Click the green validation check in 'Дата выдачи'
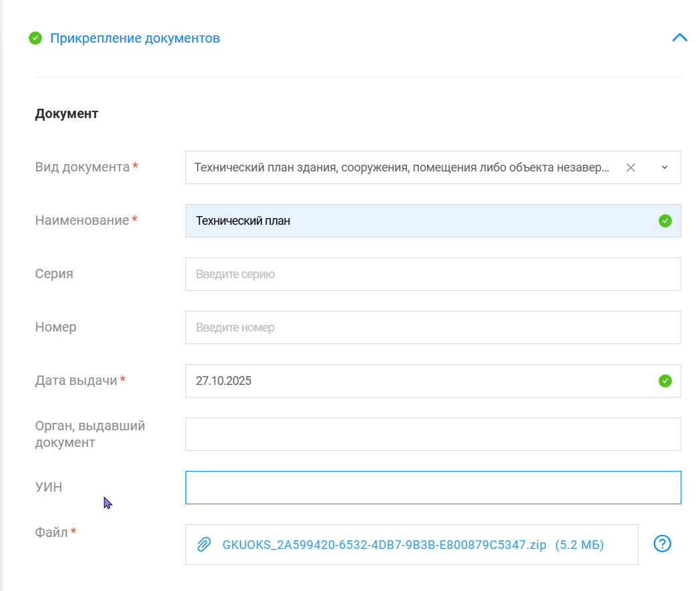The height and width of the screenshot is (591, 700). pyautogui.click(x=665, y=381)
